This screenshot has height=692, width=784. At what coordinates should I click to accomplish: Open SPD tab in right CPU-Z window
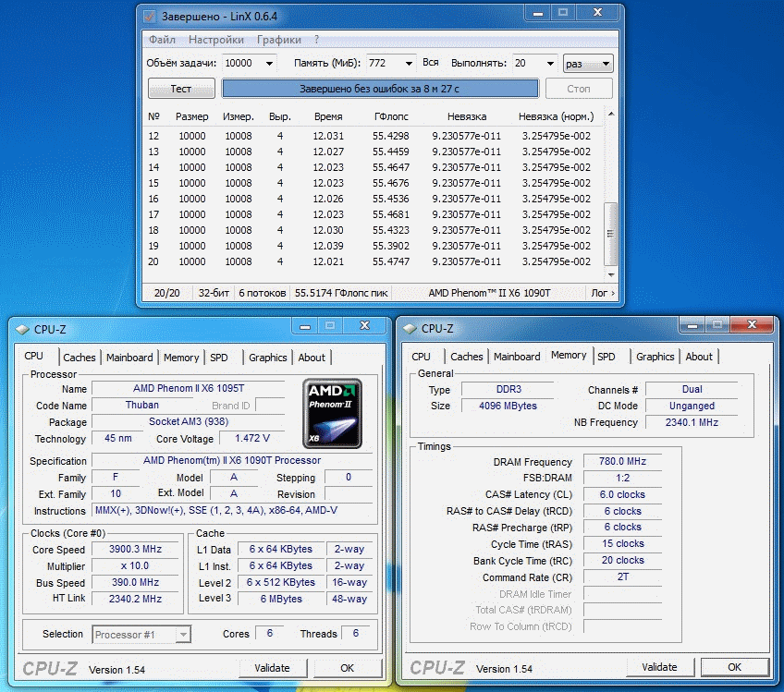tap(606, 357)
